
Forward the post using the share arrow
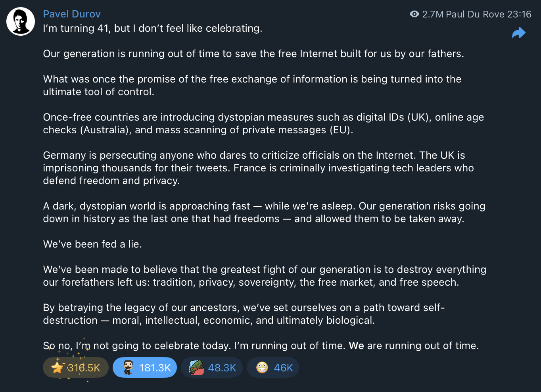(518, 33)
